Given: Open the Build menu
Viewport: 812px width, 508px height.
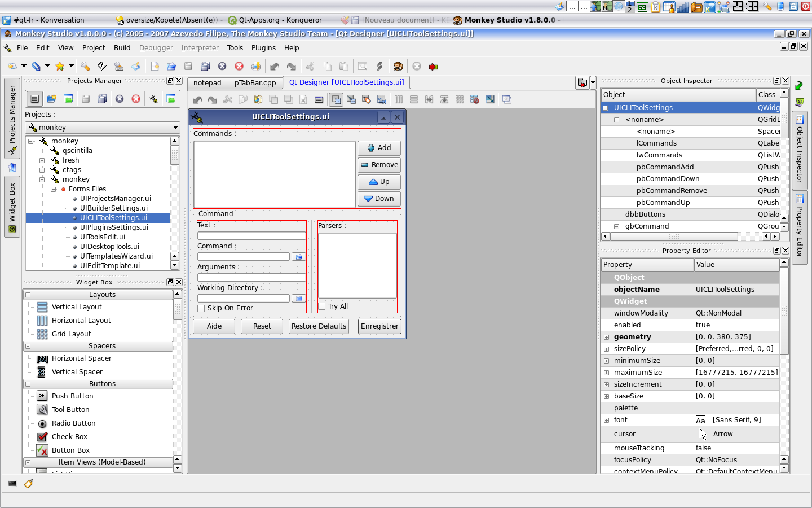Looking at the screenshot, I should click(122, 48).
